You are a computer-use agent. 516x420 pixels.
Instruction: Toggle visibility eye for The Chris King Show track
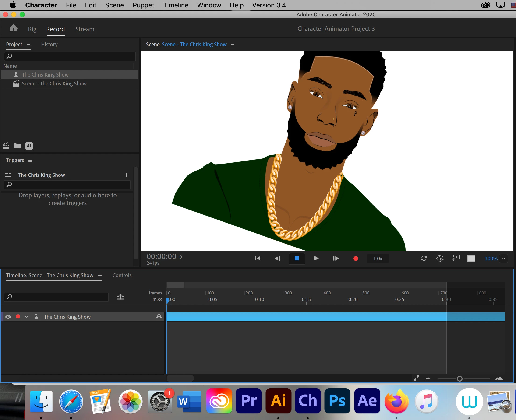coord(8,317)
